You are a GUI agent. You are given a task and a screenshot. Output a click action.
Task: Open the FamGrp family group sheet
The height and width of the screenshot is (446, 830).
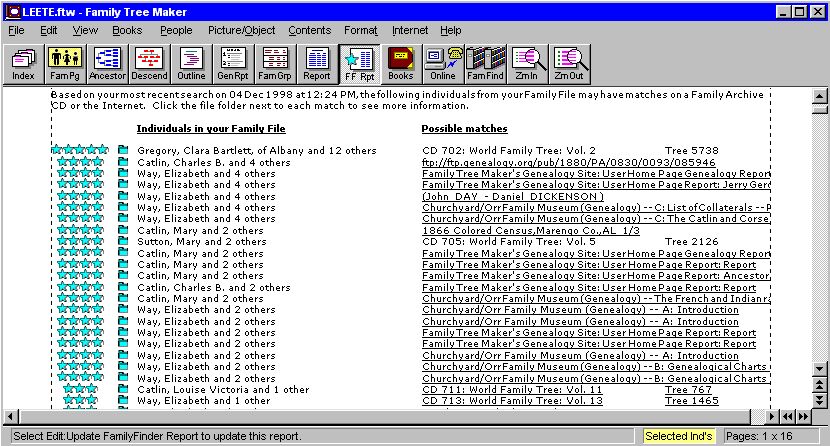(x=275, y=64)
